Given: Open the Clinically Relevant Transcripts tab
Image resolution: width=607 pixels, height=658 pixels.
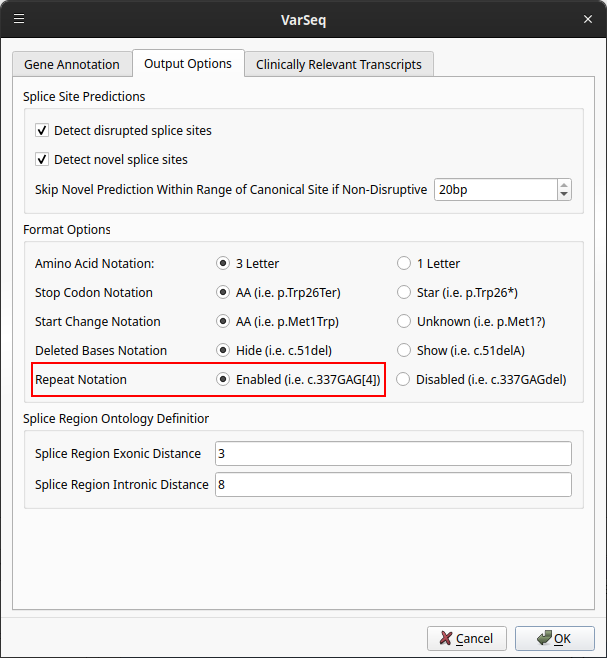Looking at the screenshot, I should (339, 64).
